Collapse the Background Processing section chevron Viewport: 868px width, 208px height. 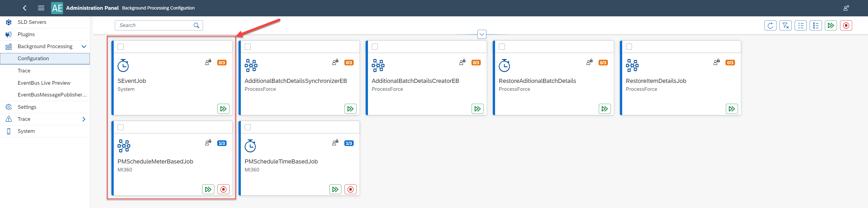84,47
